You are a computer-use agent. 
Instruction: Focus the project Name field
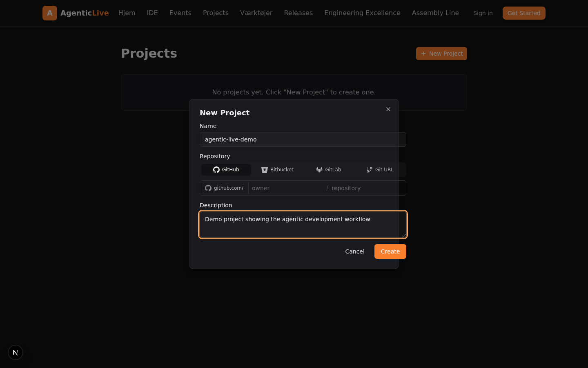303,139
